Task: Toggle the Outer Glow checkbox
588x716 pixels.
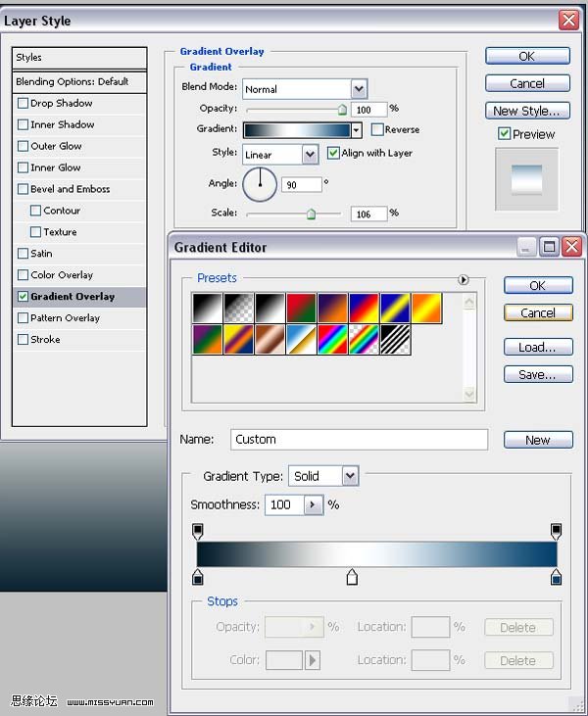Action: point(23,146)
